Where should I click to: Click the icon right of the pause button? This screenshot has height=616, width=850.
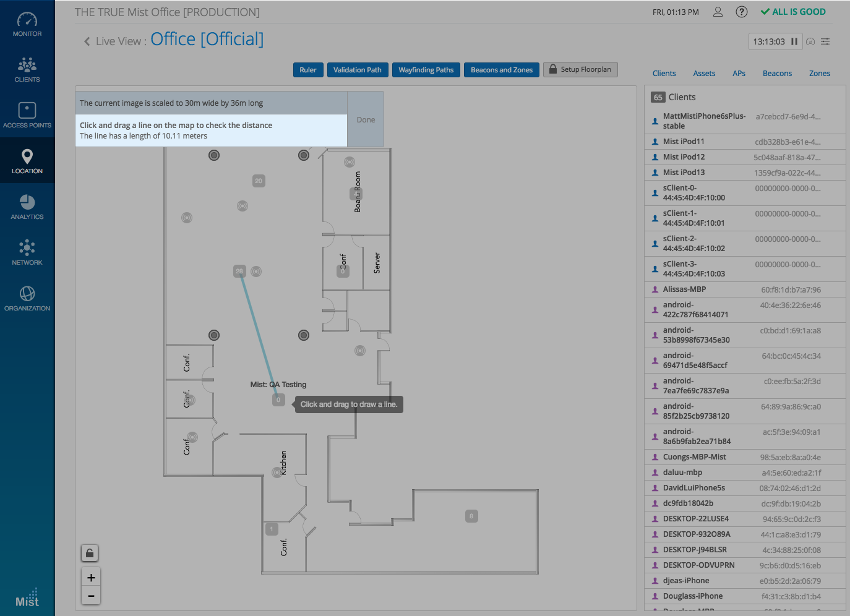[810, 41]
